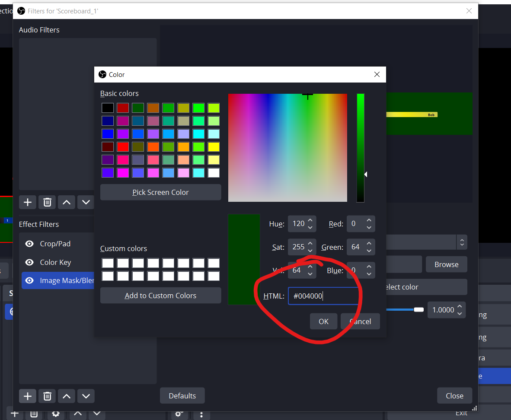Choose the white basic color swatch
Viewport: 511px width, 420px height.
(x=214, y=173)
